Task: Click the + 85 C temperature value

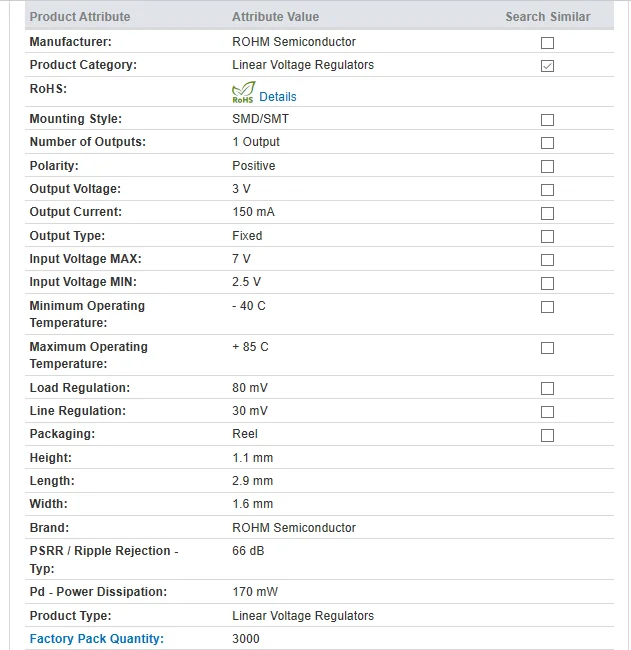Action: [x=250, y=347]
